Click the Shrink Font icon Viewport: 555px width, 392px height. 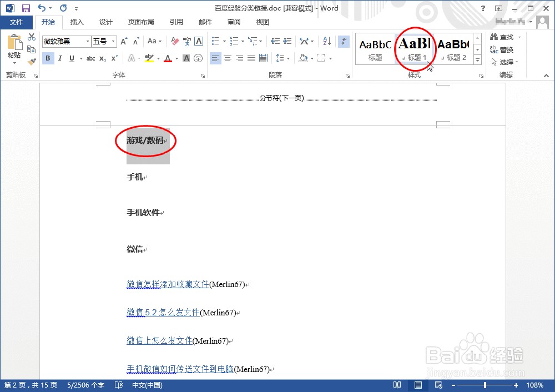tap(137, 42)
